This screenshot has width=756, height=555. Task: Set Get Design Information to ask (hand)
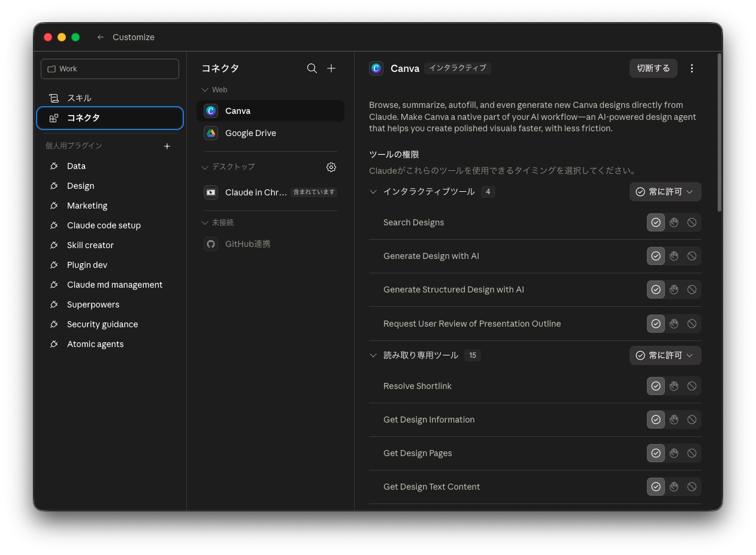[674, 420]
